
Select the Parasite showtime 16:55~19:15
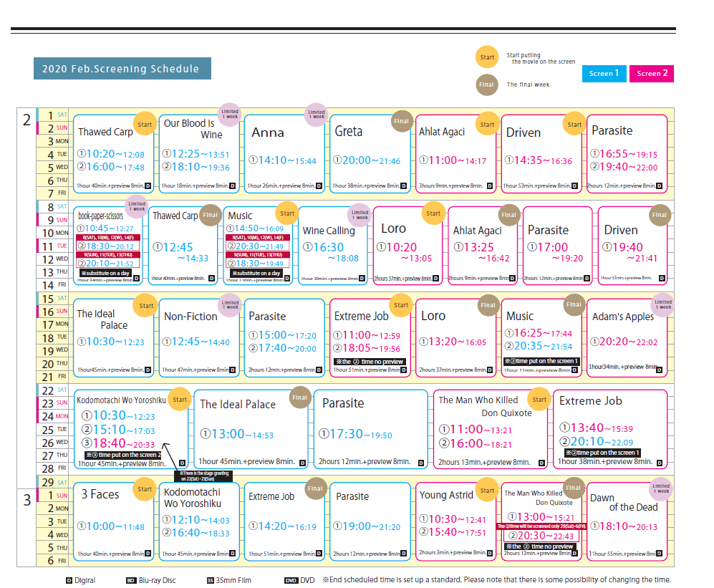pos(624,154)
